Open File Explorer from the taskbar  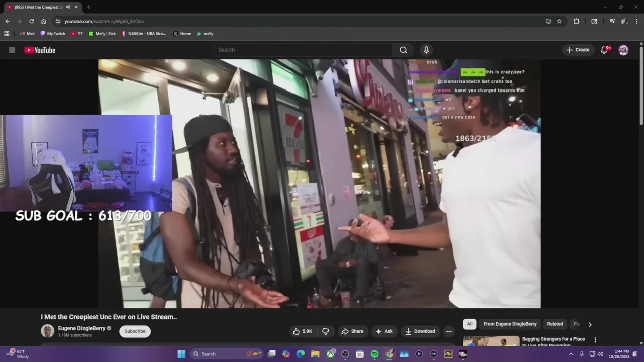tap(315, 354)
